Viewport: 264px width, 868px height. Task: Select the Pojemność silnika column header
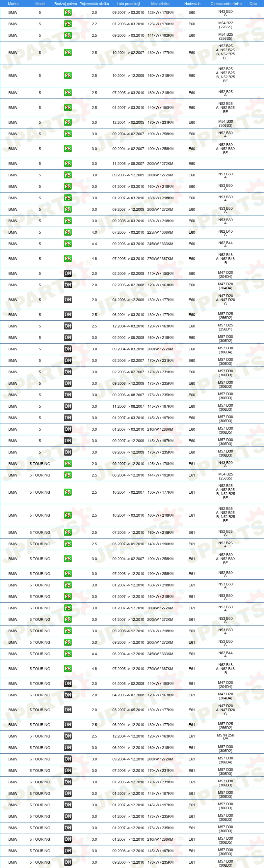pos(94,4)
